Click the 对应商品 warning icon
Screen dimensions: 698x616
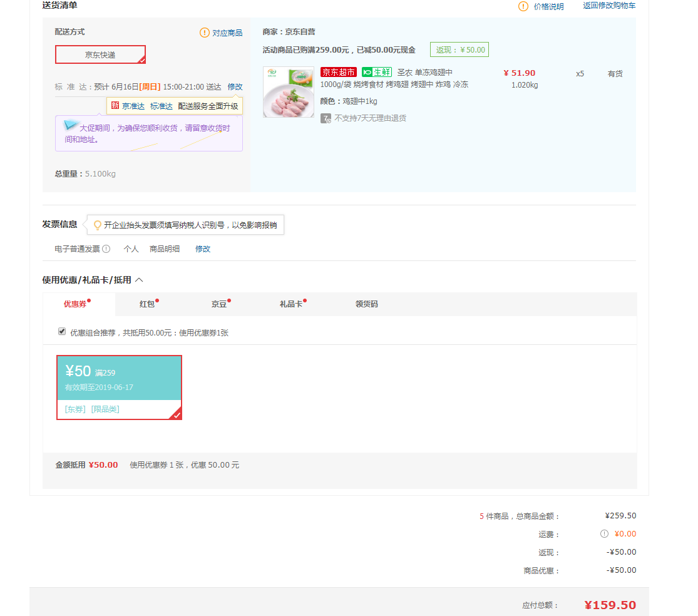204,33
